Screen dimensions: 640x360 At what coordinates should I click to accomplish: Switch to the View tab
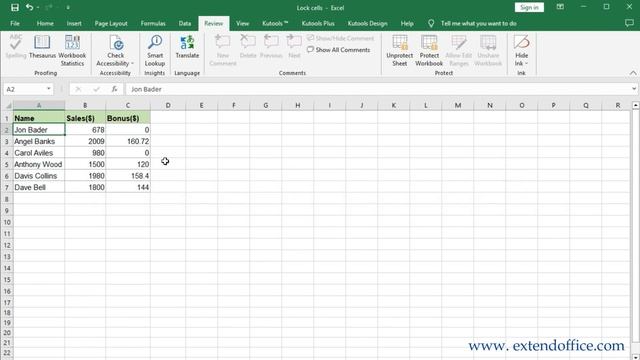(x=242, y=23)
